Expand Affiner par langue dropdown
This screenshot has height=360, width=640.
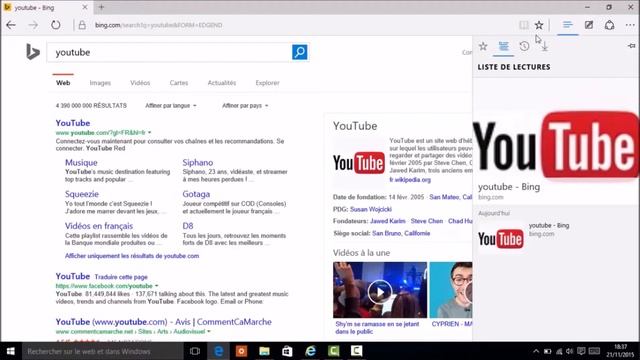click(x=171, y=106)
